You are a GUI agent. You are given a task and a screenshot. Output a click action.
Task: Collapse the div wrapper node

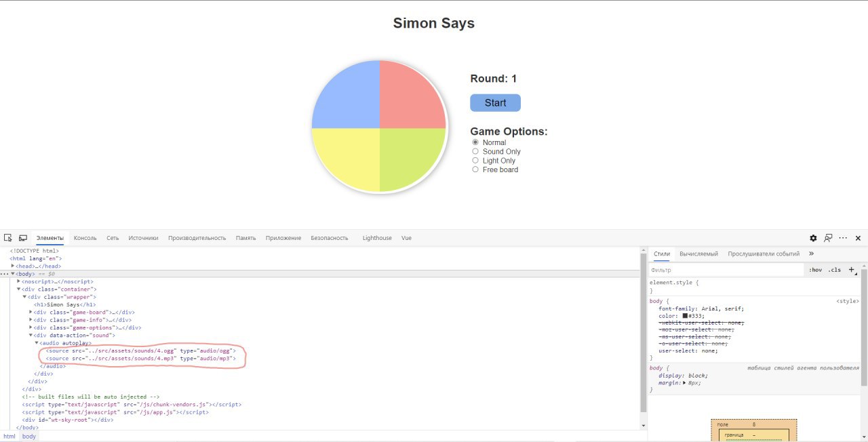point(25,297)
